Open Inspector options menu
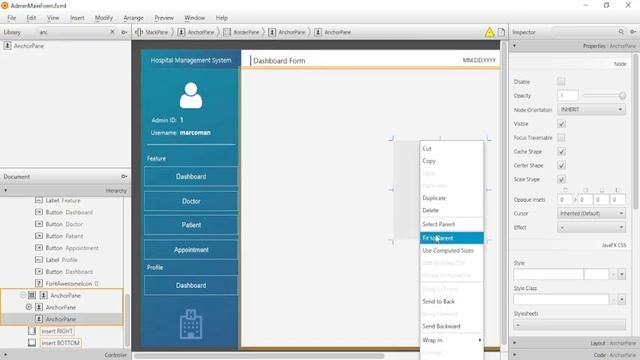The image size is (640, 360). [633, 32]
